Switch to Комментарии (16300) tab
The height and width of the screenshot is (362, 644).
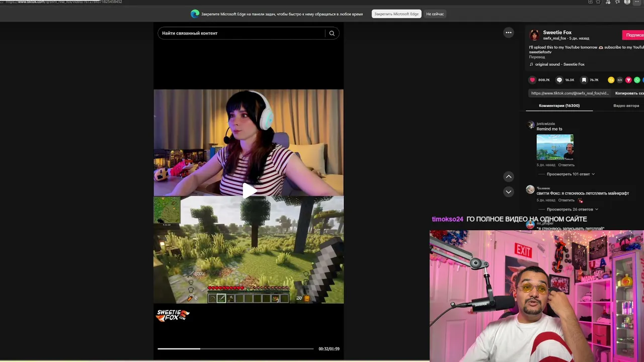tap(559, 106)
